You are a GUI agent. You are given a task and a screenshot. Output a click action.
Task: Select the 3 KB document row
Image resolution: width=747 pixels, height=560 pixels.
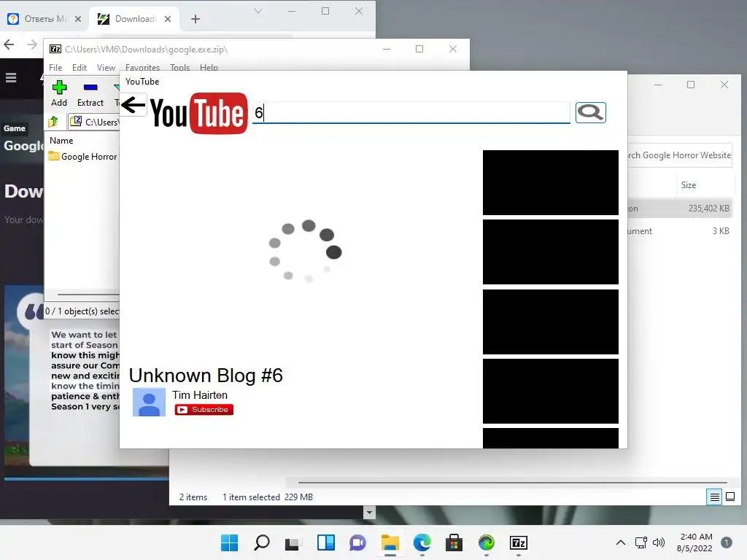pyautogui.click(x=679, y=231)
